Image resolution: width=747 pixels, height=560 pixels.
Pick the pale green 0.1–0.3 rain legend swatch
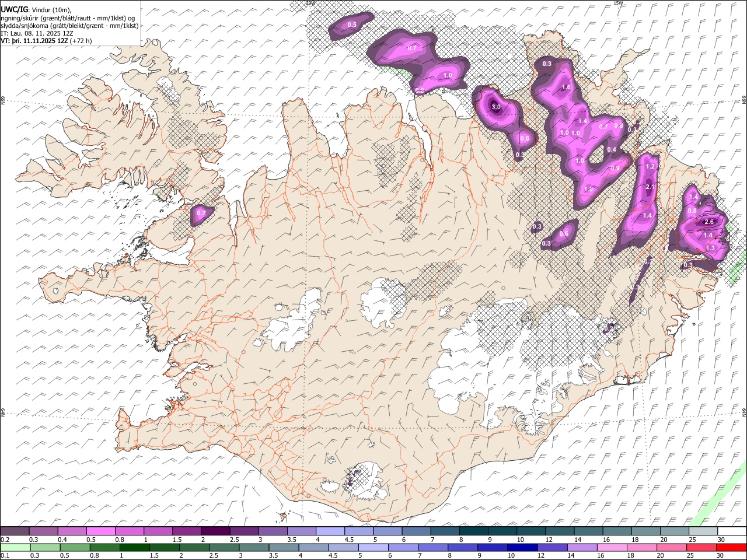click(x=15, y=547)
